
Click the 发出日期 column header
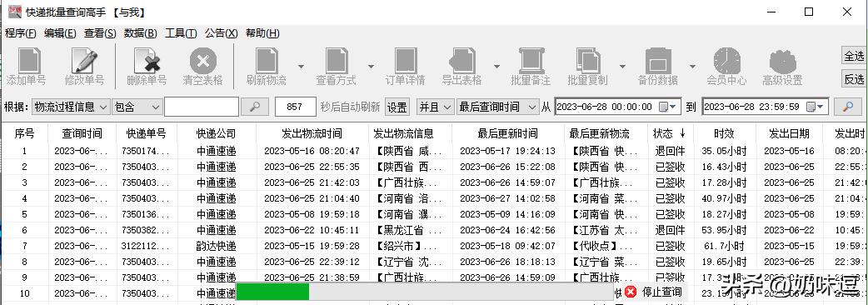(x=789, y=133)
